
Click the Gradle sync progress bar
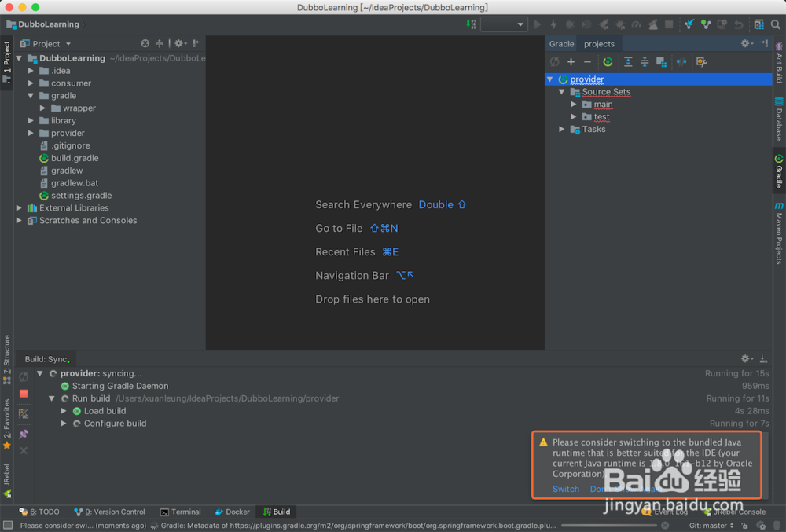608,526
